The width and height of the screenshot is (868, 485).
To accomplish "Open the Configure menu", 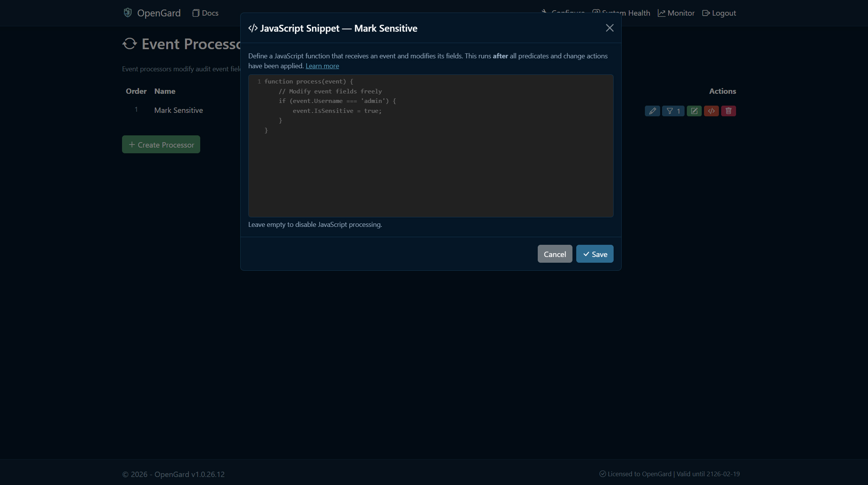I will pyautogui.click(x=564, y=13).
